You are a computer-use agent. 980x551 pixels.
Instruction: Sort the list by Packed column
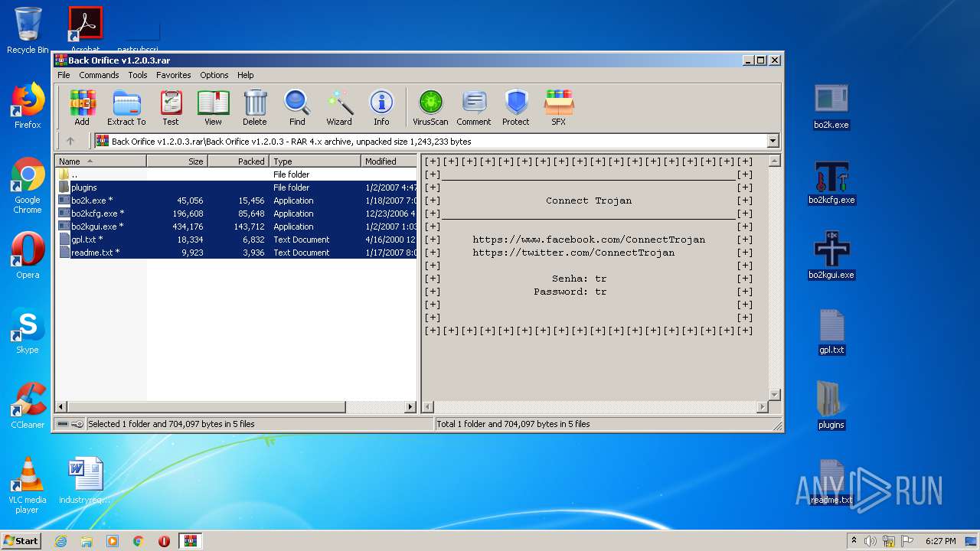[238, 161]
